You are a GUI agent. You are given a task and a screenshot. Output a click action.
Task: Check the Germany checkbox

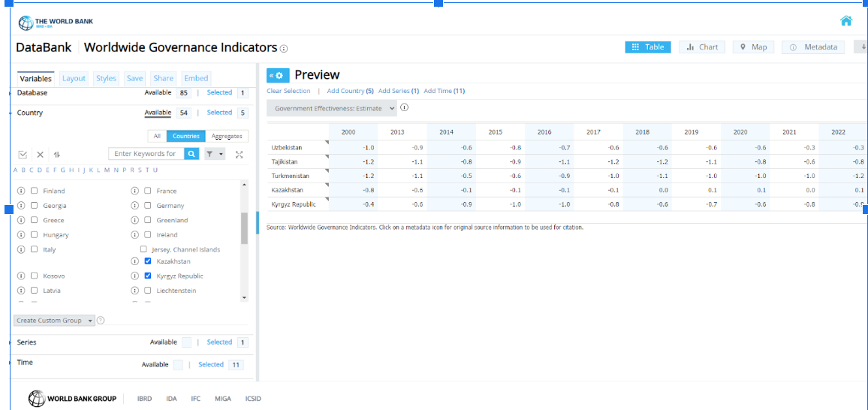148,205
